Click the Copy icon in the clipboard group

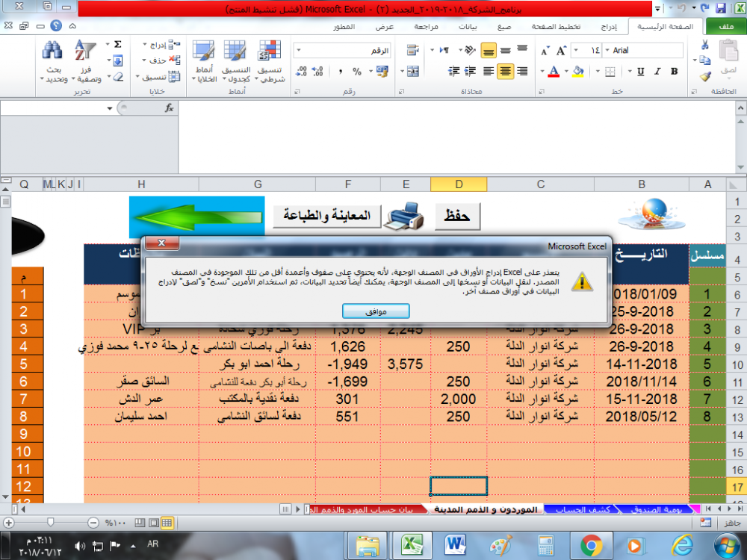point(704,60)
